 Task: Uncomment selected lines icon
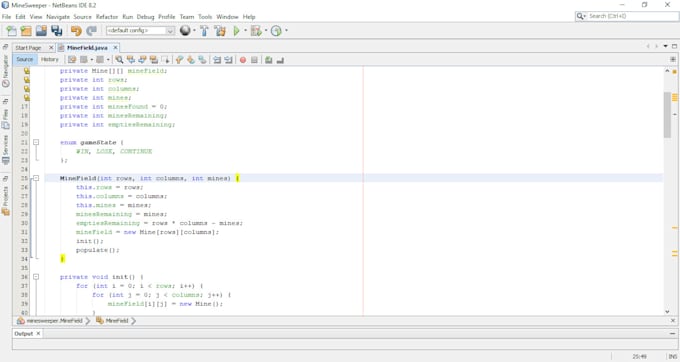point(280,60)
